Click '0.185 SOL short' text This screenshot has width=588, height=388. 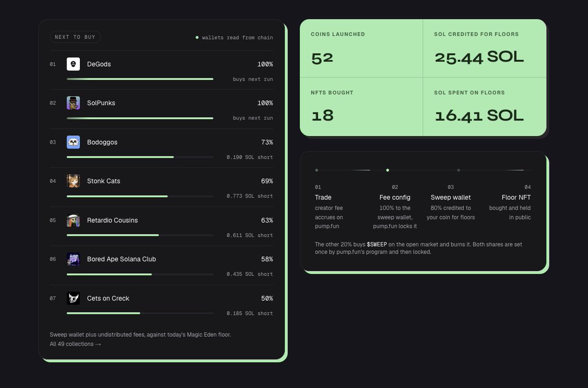click(x=250, y=313)
